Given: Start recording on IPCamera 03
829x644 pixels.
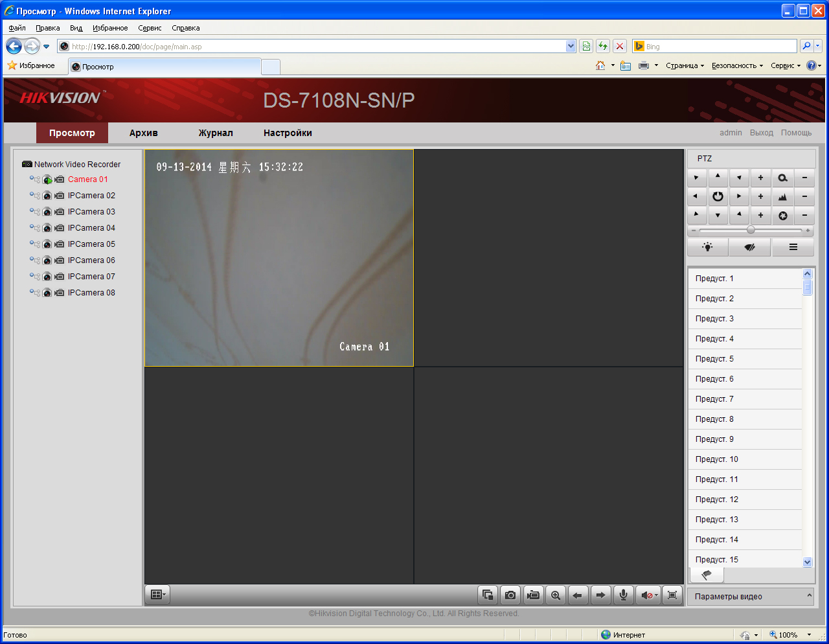Looking at the screenshot, I should click(x=60, y=212).
